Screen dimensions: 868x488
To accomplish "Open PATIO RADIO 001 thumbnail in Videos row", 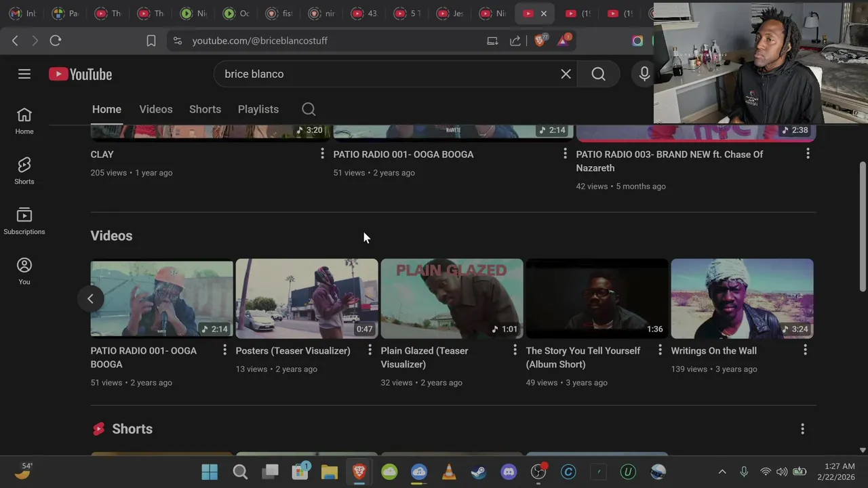I will tap(161, 298).
